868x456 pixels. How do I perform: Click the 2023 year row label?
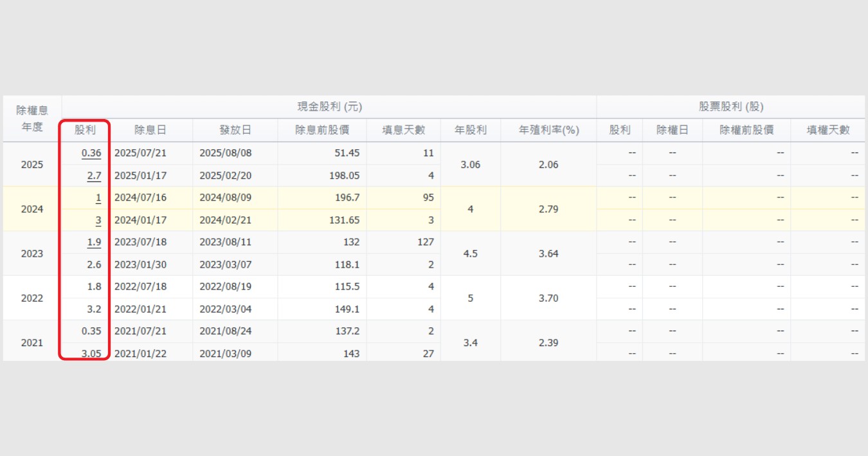point(32,253)
